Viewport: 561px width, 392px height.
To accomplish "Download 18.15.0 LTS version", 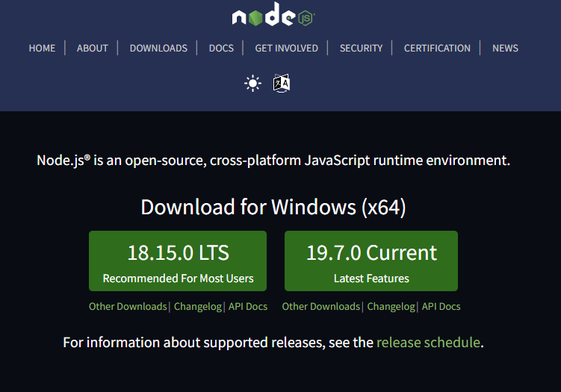I will pyautogui.click(x=178, y=261).
